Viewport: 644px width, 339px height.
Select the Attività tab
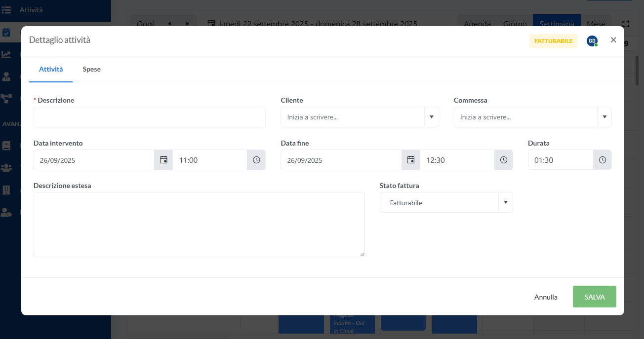(51, 69)
